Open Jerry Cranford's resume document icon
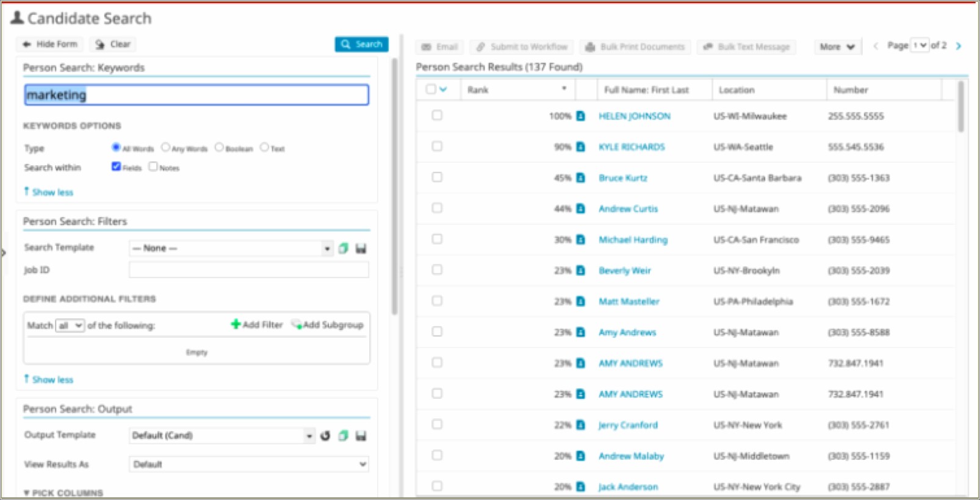This screenshot has width=980, height=500. [x=580, y=425]
